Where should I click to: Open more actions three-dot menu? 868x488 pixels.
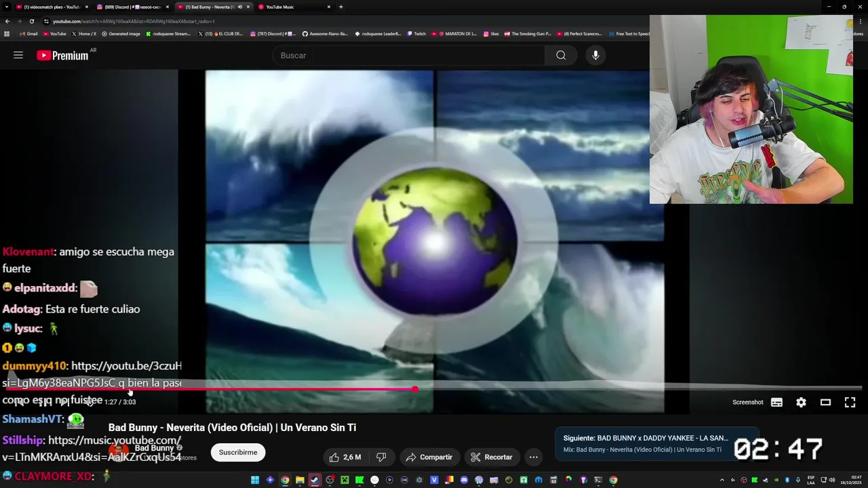click(x=534, y=457)
